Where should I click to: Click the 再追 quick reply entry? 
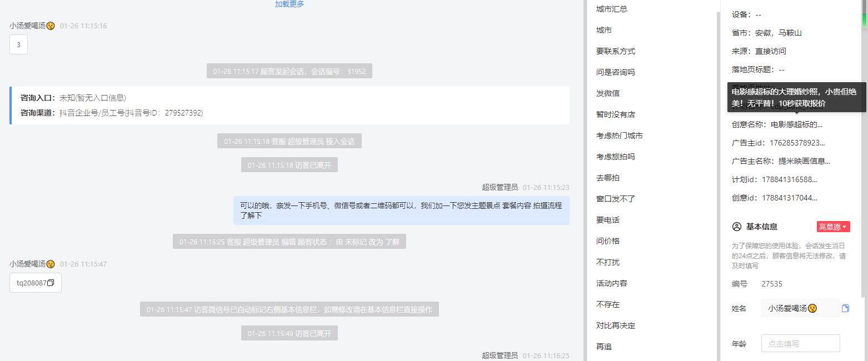604,347
